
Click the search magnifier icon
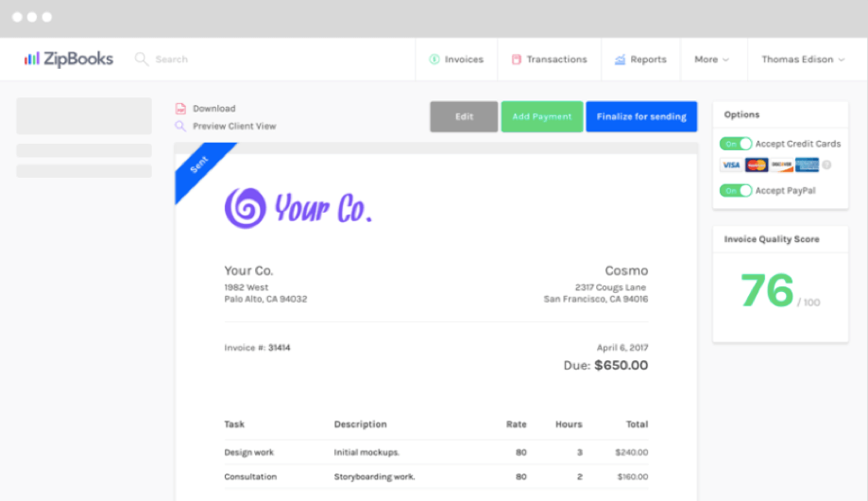coord(142,59)
